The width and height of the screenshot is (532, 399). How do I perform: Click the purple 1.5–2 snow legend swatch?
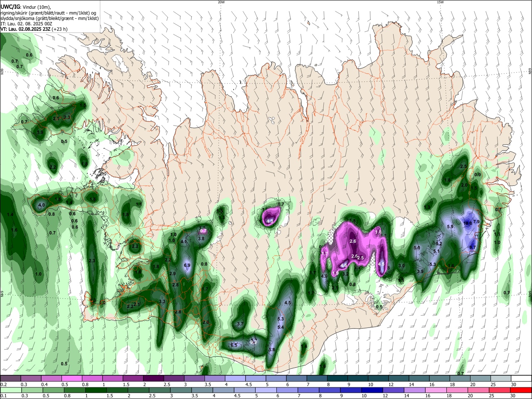pyautogui.click(x=133, y=379)
